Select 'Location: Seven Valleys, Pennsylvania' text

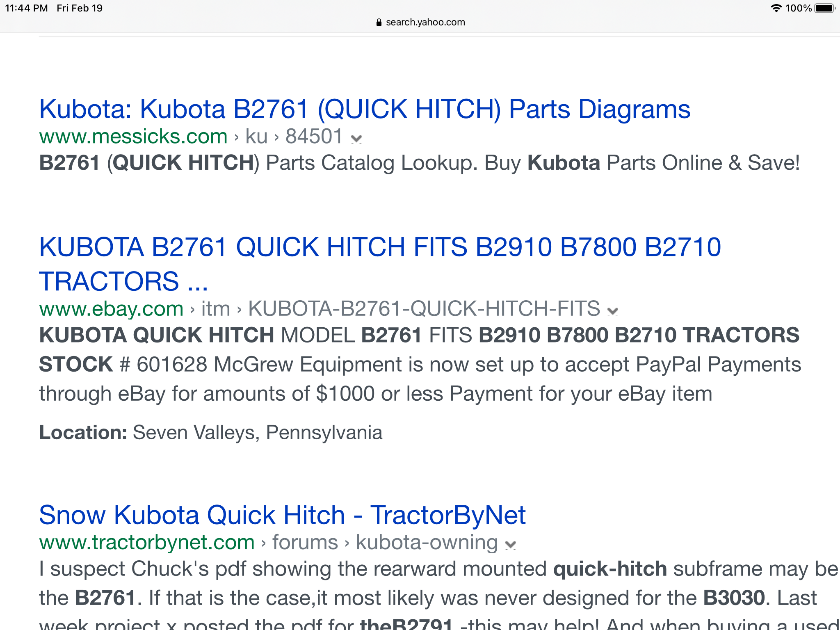pos(211,433)
